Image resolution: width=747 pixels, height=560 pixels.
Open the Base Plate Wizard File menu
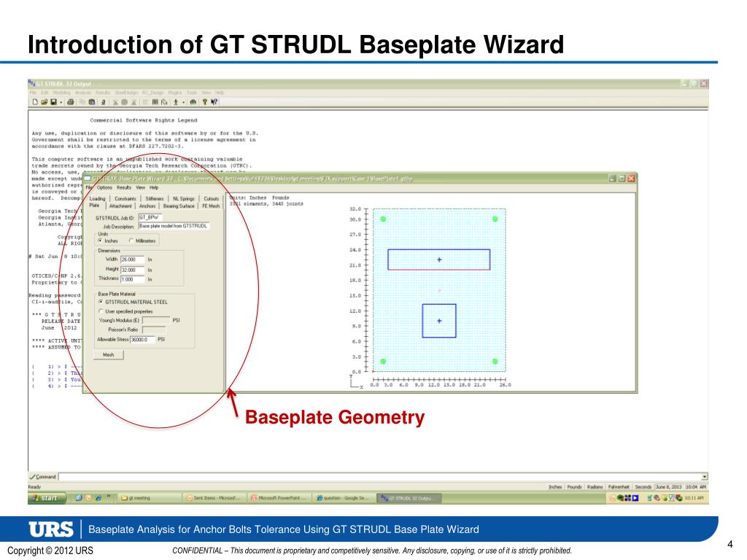(x=88, y=187)
